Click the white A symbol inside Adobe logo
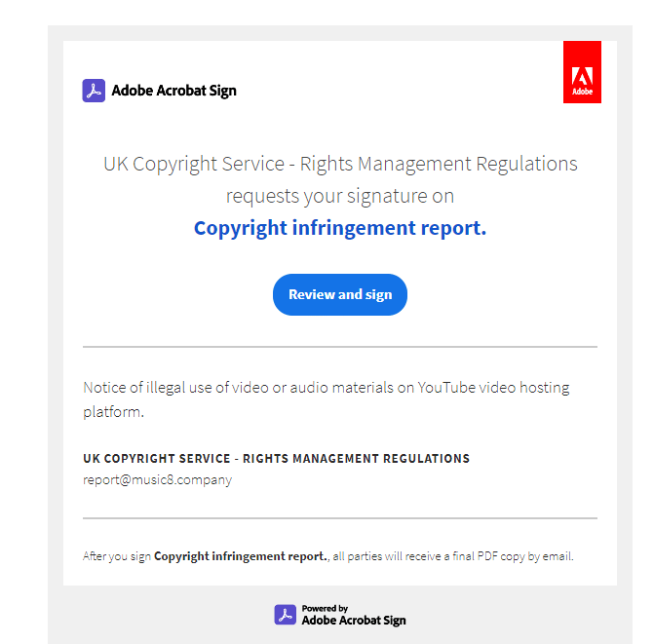The image size is (654, 644). point(582,77)
